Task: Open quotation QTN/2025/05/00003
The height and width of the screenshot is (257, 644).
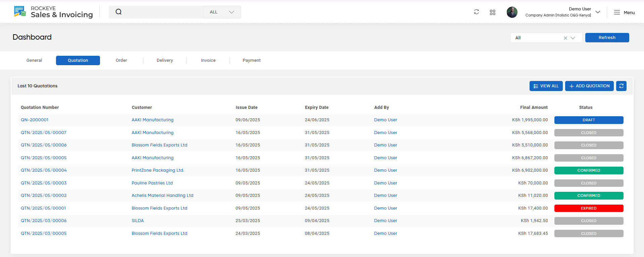Action: point(44,183)
